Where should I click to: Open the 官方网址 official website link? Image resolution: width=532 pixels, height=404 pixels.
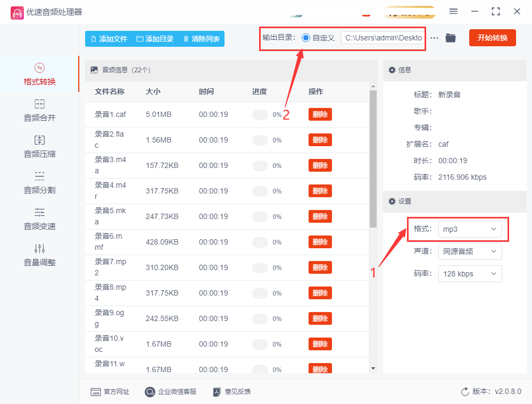click(x=110, y=392)
